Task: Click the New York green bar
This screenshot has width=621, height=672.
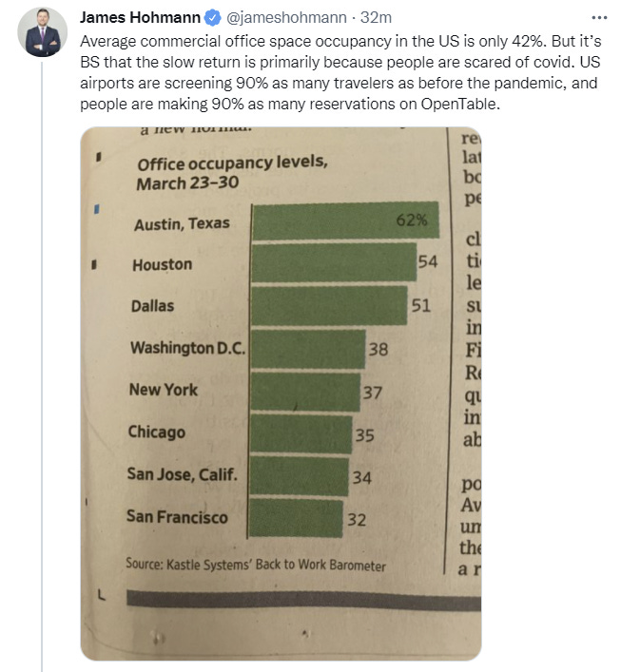Action: click(303, 391)
